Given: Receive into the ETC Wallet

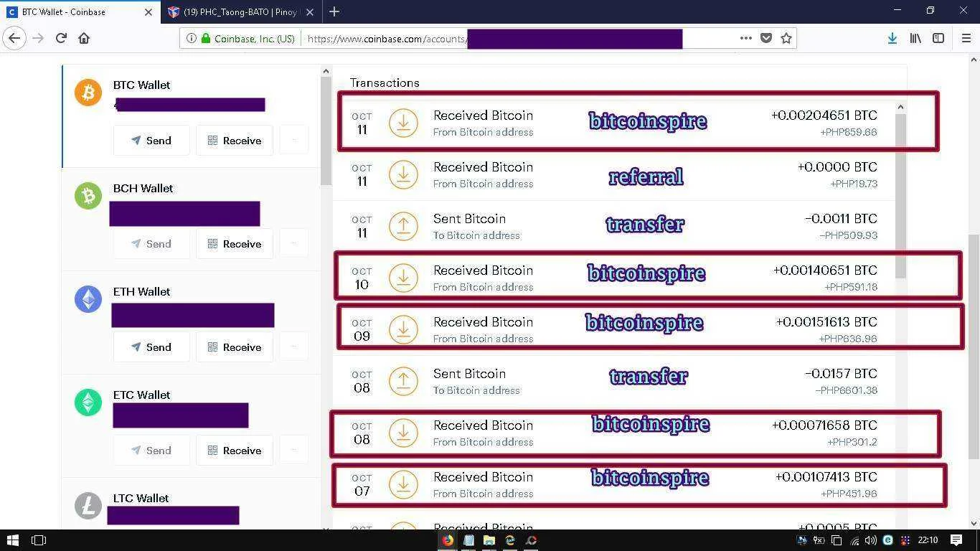Looking at the screenshot, I should pyautogui.click(x=235, y=451).
